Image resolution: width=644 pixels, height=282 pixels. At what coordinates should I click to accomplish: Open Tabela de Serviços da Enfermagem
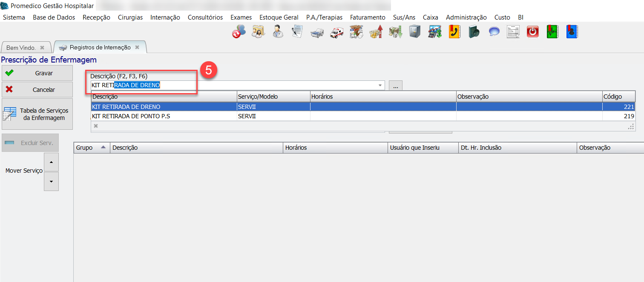(37, 114)
